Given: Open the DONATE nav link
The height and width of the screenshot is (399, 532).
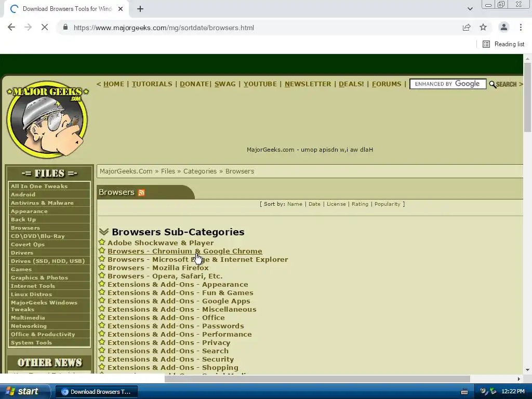Looking at the screenshot, I should tap(194, 84).
